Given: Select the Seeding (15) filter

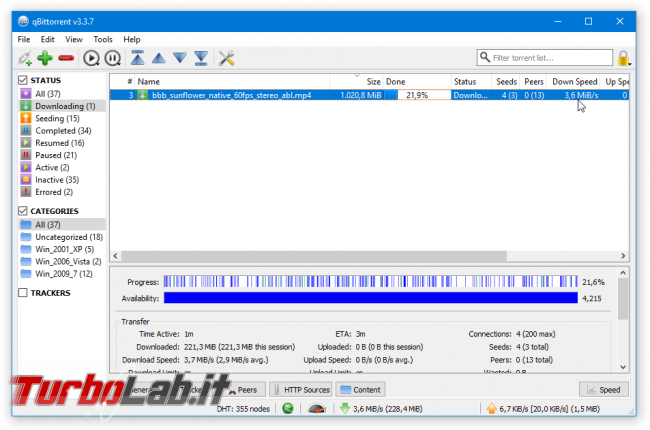Looking at the screenshot, I should pyautogui.click(x=62, y=118).
